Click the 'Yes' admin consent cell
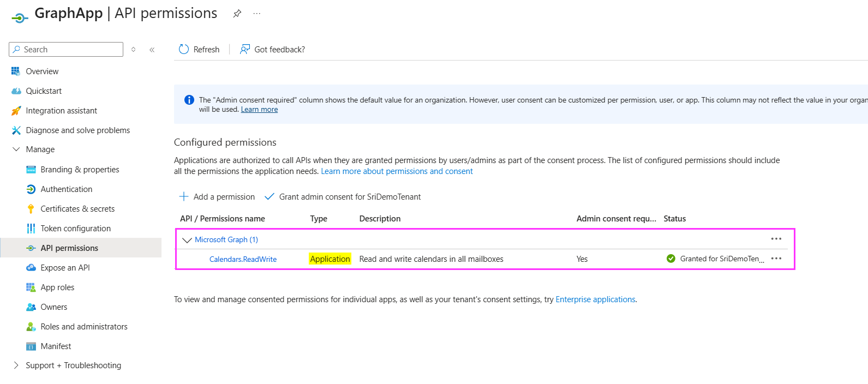 pos(582,259)
